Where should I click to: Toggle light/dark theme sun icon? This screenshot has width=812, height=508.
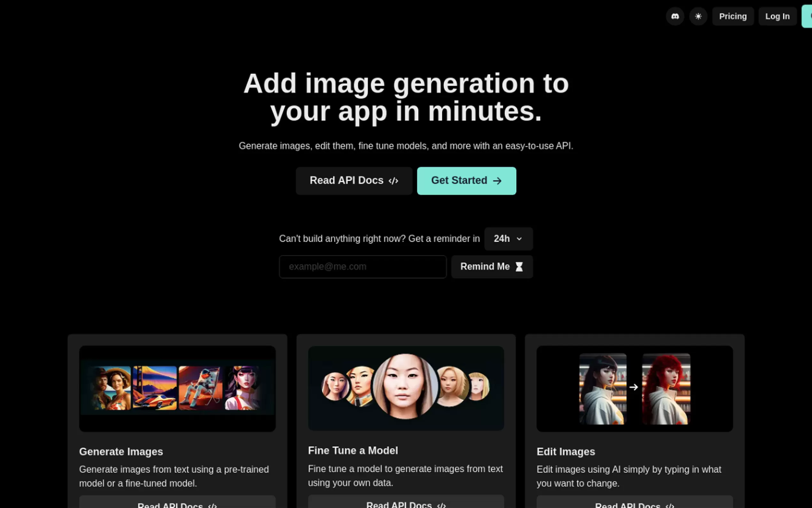coord(698,16)
